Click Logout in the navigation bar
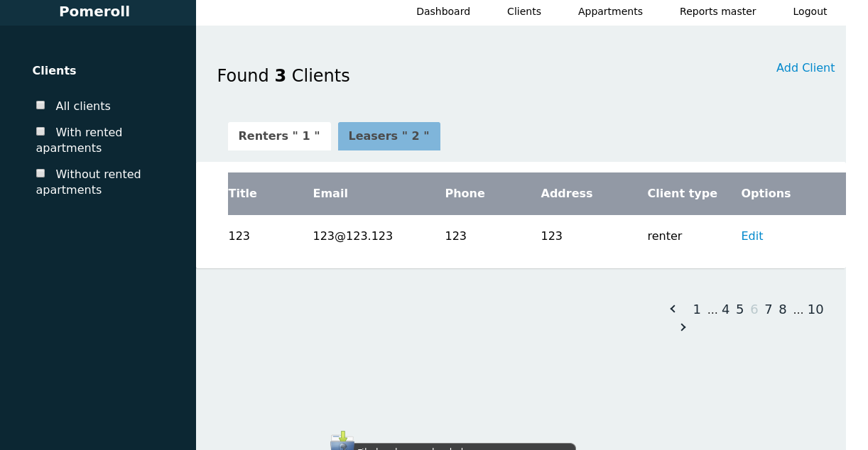The image size is (868, 450). tap(810, 11)
